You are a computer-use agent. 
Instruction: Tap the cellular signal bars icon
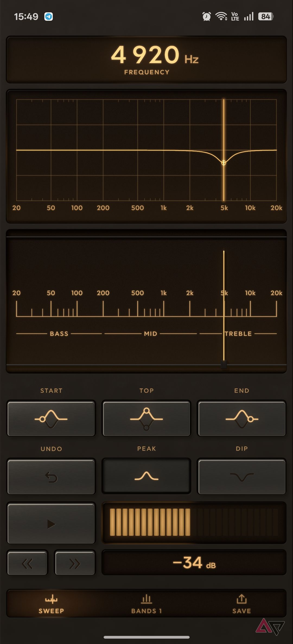[x=249, y=17]
